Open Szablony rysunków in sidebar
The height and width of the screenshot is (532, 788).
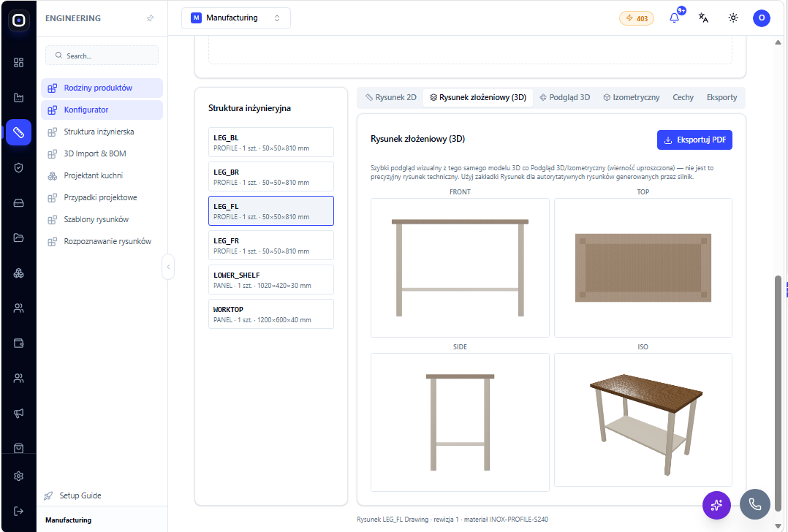[x=102, y=219]
